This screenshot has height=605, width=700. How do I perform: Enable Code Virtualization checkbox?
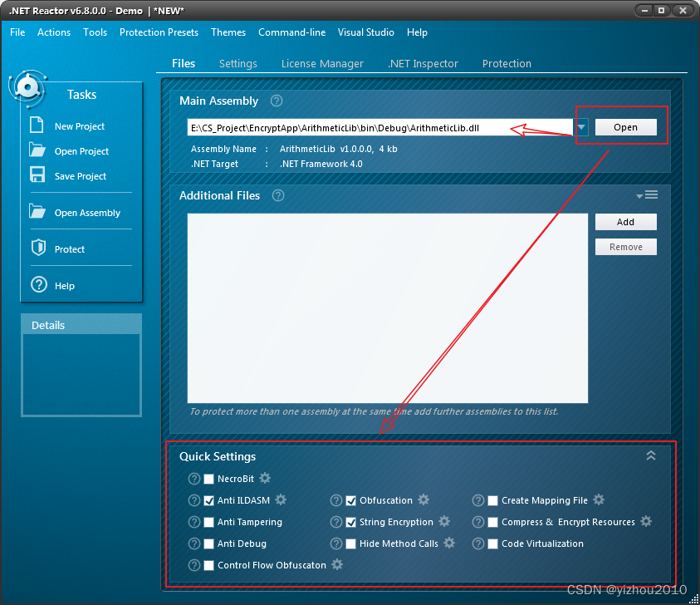coord(493,544)
